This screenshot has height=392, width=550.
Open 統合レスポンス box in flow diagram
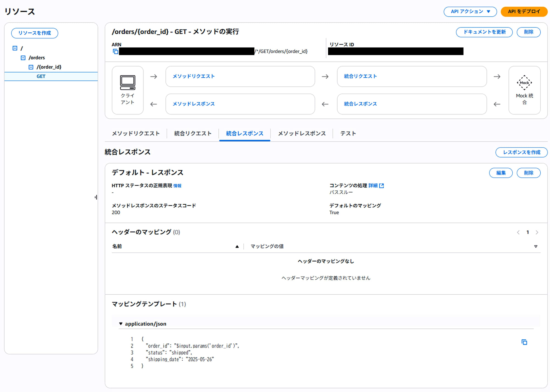coord(412,104)
